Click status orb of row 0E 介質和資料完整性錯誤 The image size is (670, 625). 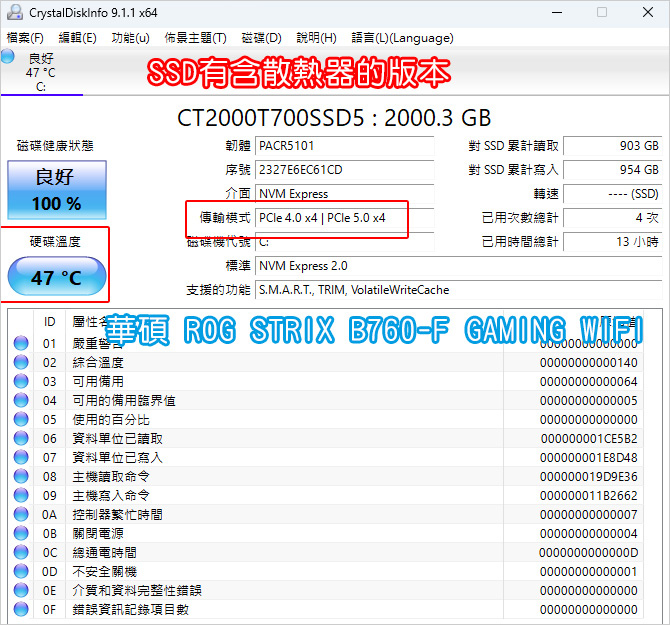21,590
